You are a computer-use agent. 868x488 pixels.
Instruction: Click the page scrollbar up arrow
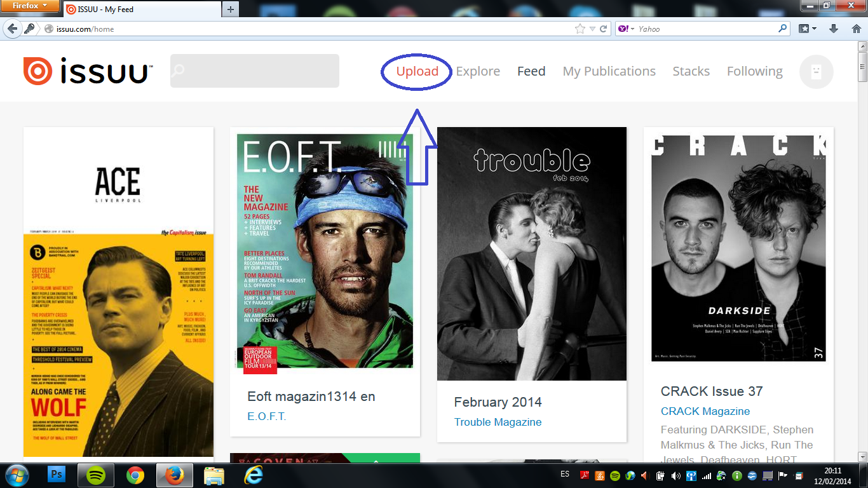tap(862, 47)
